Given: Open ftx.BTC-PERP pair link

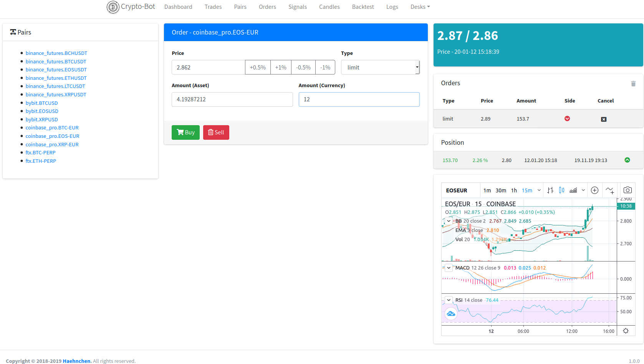Looking at the screenshot, I should [41, 153].
